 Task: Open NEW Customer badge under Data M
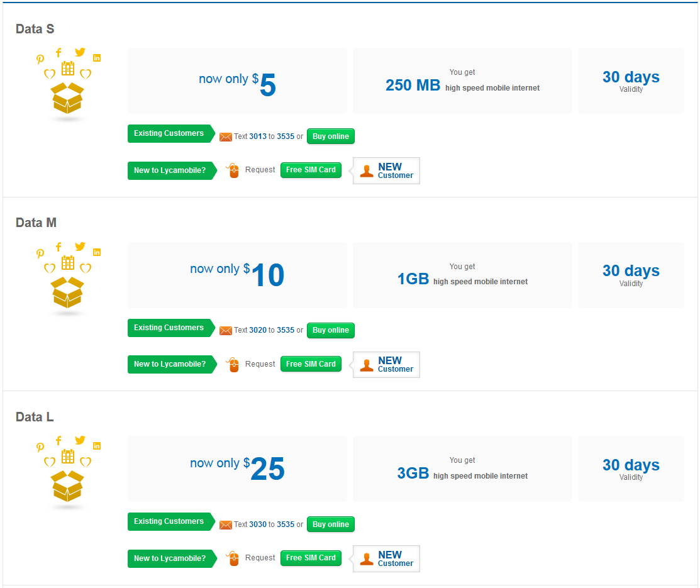point(385,365)
